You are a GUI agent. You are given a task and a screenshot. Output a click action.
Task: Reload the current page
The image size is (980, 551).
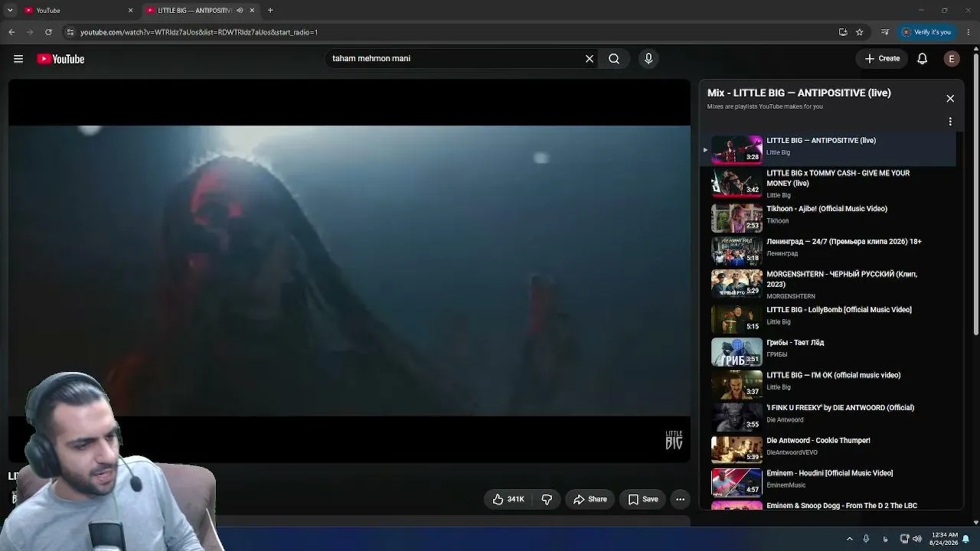[48, 32]
